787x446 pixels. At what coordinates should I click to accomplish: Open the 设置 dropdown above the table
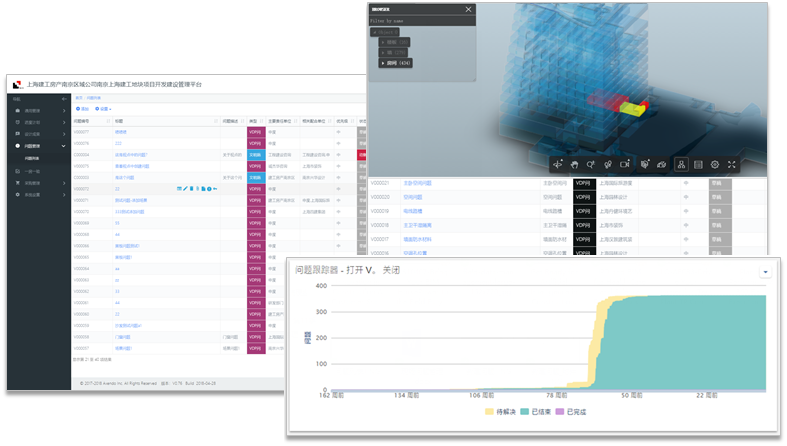pos(103,109)
